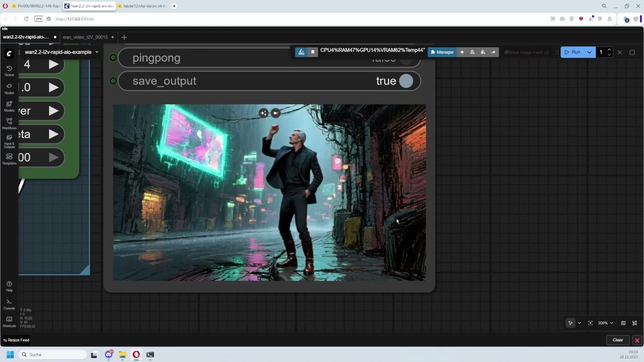
Task: Open the Nodes library sidebar icon
Action: click(9, 88)
